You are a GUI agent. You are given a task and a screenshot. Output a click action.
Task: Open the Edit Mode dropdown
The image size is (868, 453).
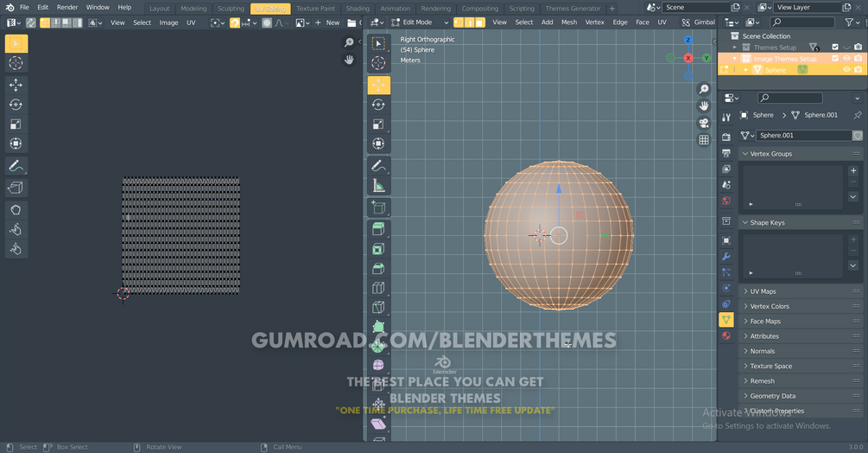[420, 22]
